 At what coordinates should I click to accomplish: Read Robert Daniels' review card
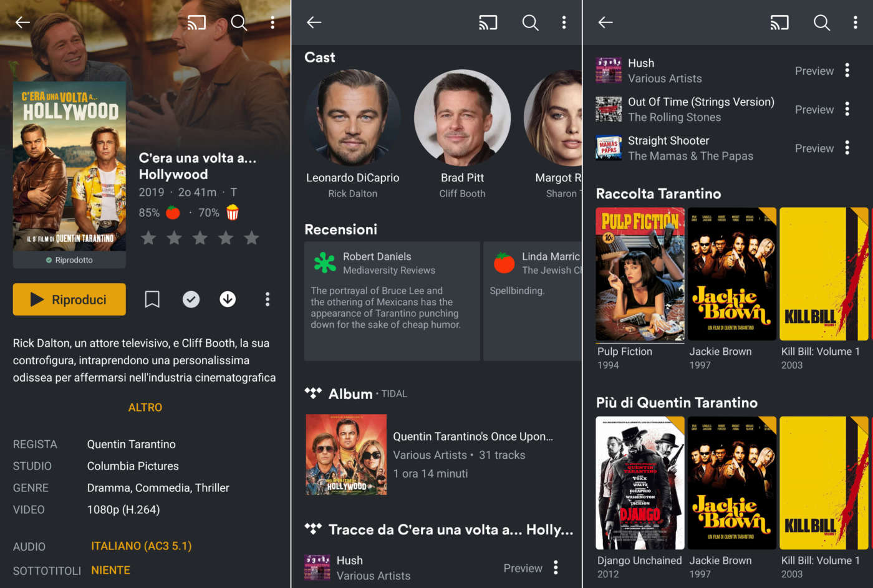point(392,301)
